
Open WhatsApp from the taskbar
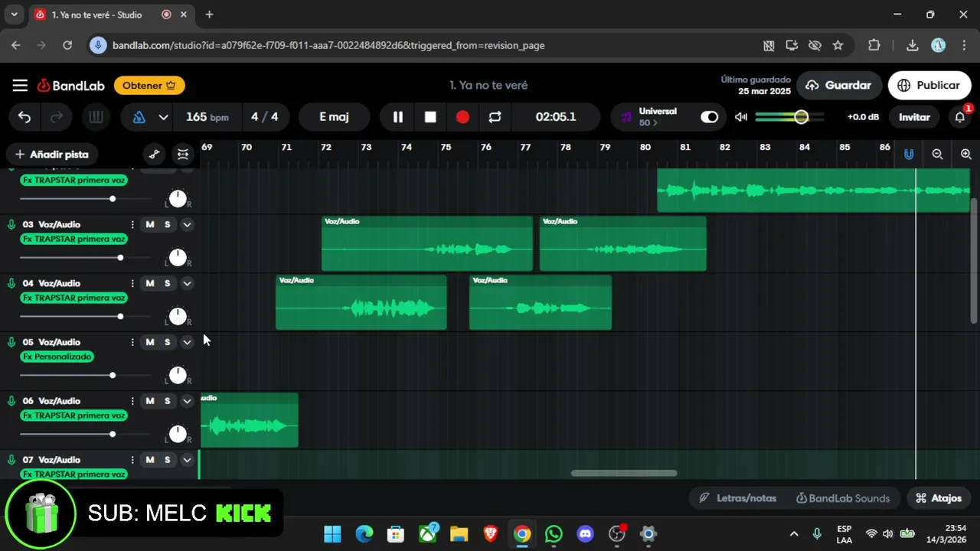pos(554,533)
